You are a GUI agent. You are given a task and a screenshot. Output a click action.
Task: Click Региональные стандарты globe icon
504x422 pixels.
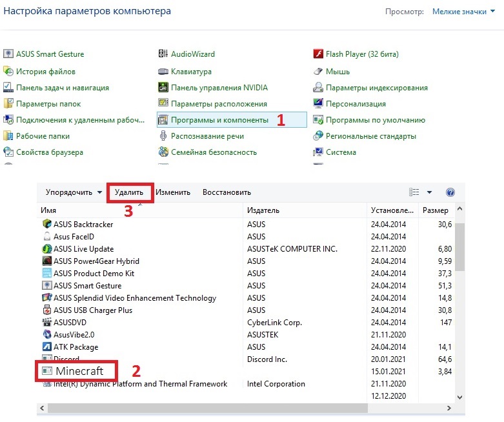[x=318, y=136]
